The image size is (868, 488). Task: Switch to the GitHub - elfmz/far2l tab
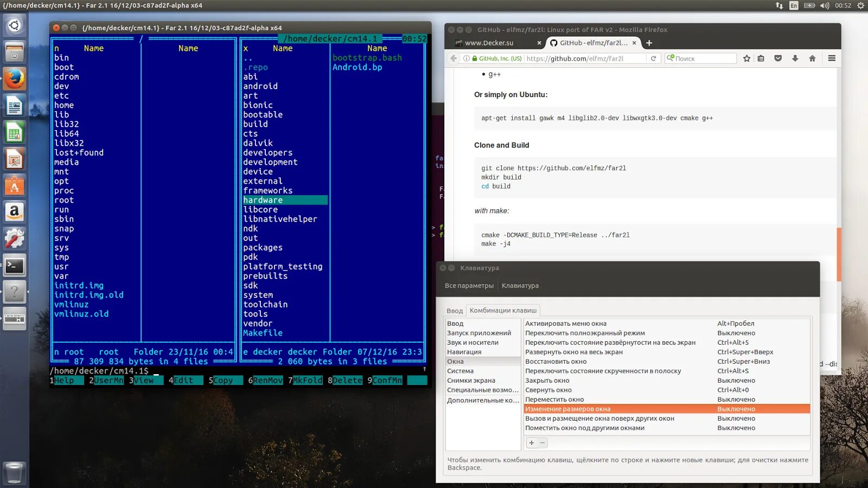[592, 43]
